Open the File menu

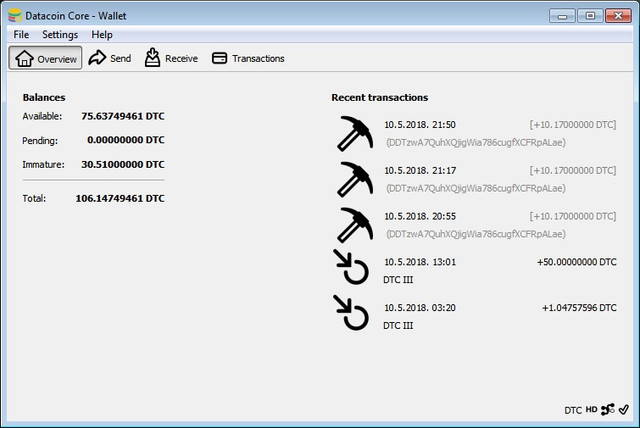(21, 35)
